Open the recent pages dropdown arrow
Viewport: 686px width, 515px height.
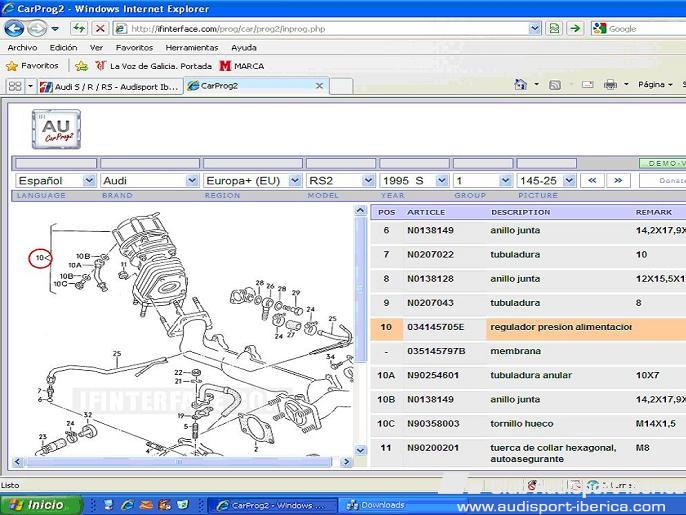click(x=55, y=29)
